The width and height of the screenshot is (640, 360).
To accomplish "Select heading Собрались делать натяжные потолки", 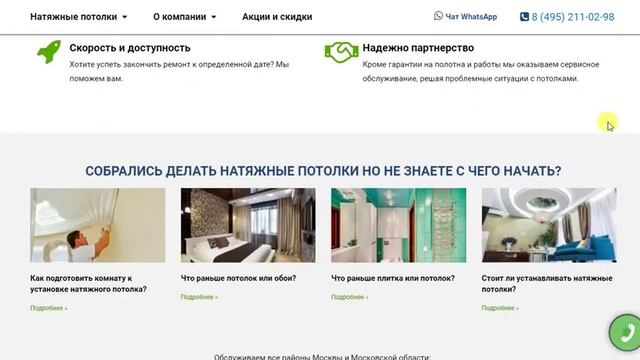I will click(323, 171).
